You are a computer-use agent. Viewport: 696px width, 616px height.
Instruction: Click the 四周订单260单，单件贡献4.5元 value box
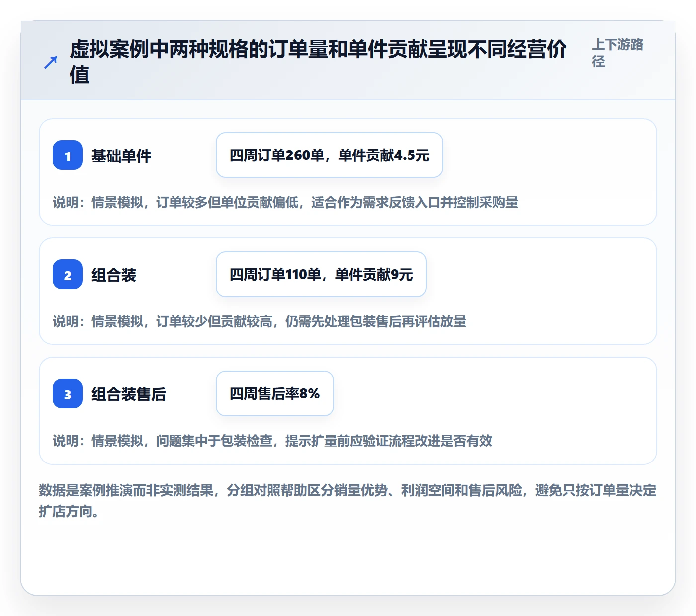pos(330,155)
